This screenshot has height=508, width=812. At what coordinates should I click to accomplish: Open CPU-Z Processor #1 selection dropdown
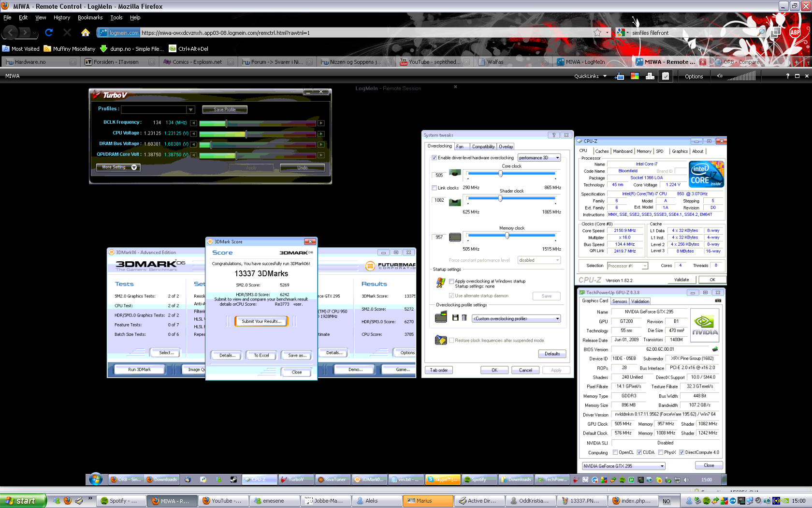[627, 266]
